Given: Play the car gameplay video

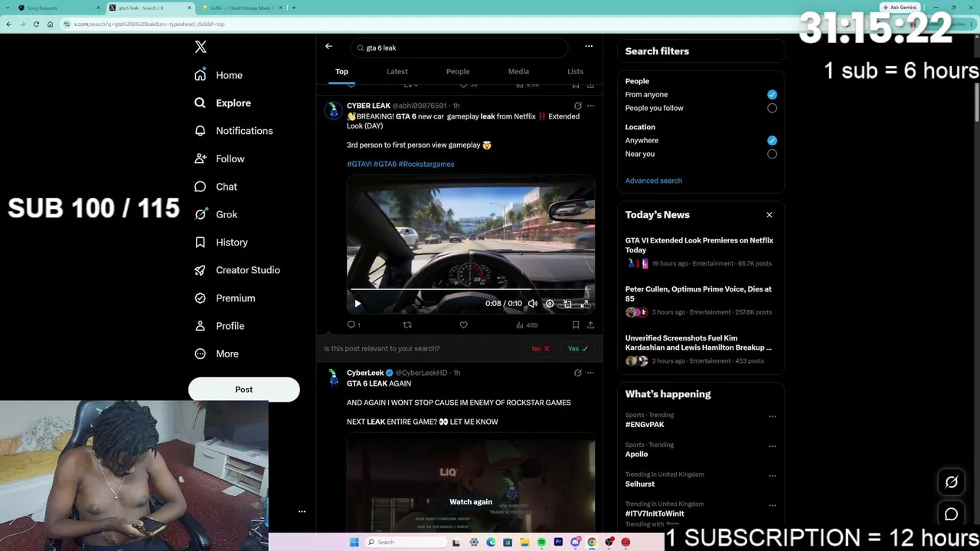Looking at the screenshot, I should pyautogui.click(x=358, y=304).
